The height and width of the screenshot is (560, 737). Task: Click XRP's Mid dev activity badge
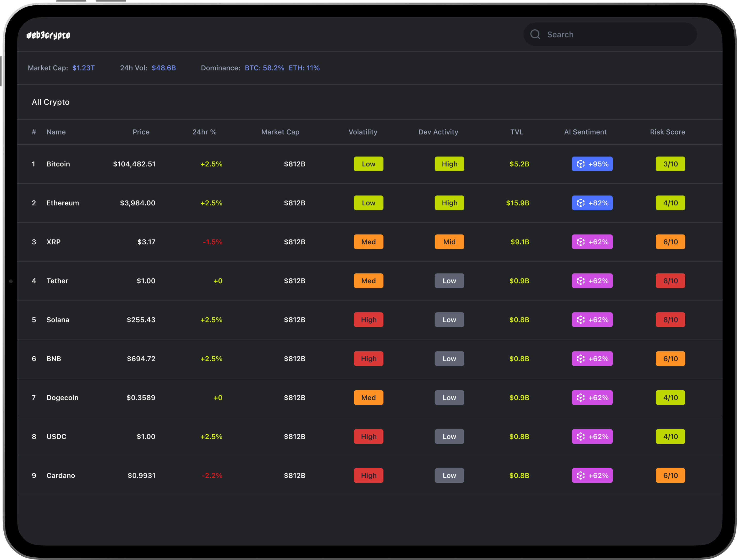point(449,242)
